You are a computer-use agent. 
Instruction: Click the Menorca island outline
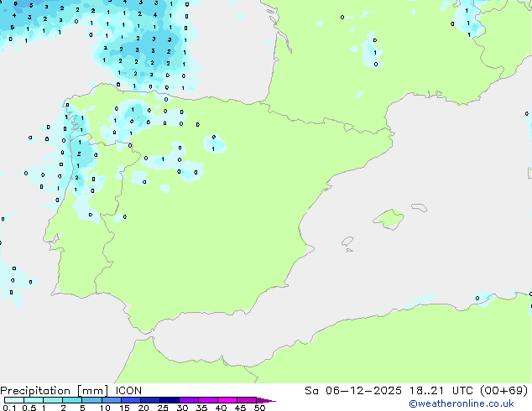420,207
